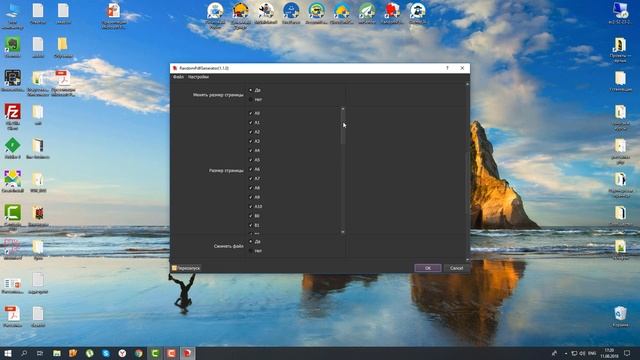Click the ENG language indicator
Viewport: 640px width, 360px height.
(x=593, y=353)
